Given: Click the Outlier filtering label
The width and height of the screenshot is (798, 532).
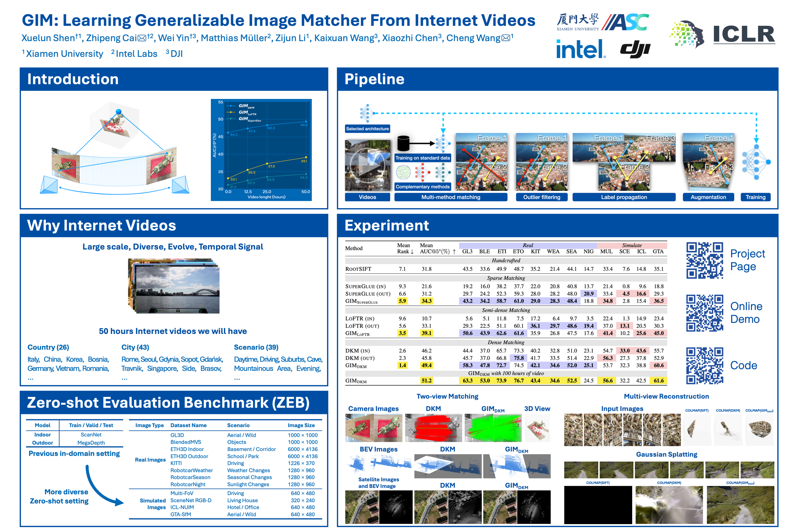Looking at the screenshot, I should click(x=542, y=197).
